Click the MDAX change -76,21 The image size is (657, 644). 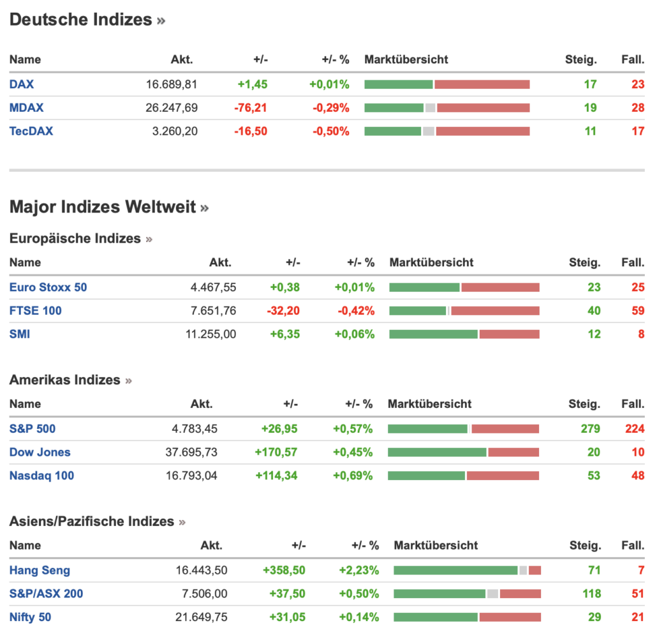251,108
